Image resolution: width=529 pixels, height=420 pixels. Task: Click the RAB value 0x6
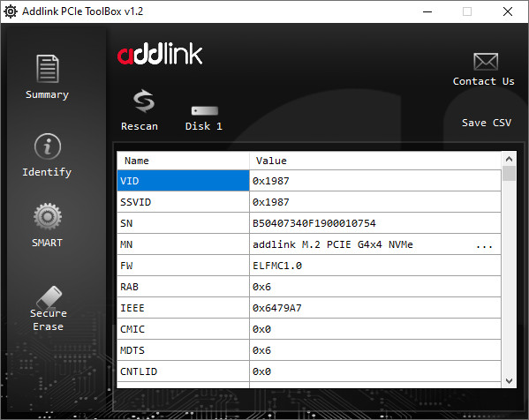261,287
